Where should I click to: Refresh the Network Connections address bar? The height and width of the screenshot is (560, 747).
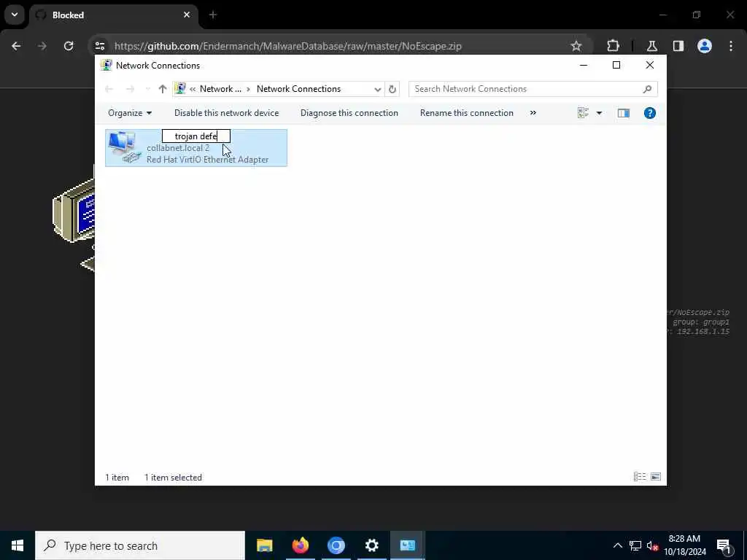pyautogui.click(x=392, y=89)
